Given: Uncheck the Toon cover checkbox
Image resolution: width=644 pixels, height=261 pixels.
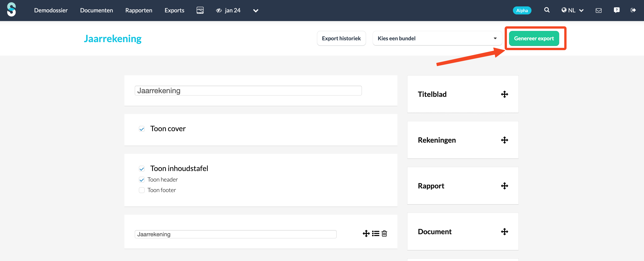Looking at the screenshot, I should pos(142,129).
